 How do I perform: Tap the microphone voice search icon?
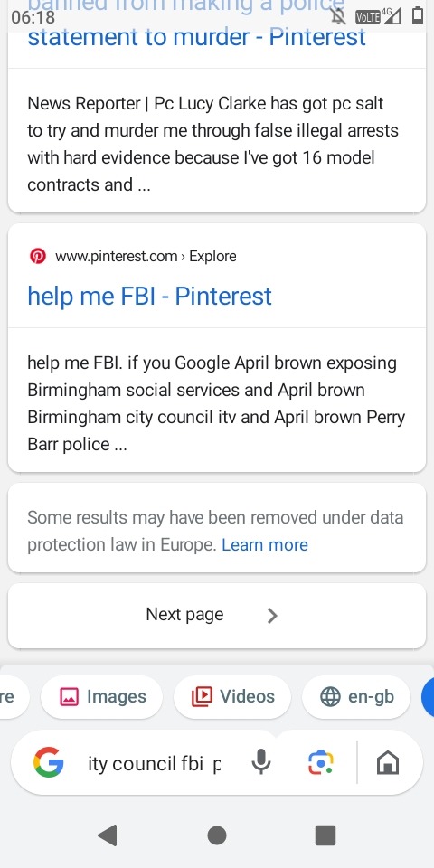[261, 763]
